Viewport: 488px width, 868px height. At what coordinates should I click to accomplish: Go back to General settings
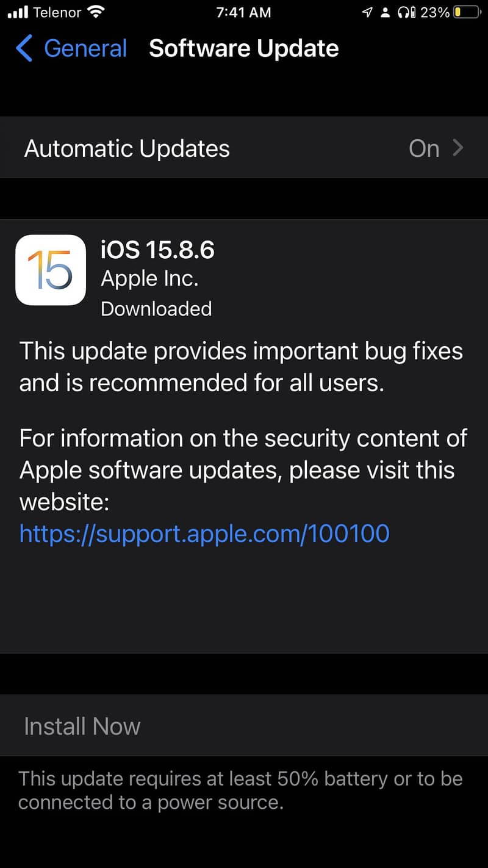point(71,48)
